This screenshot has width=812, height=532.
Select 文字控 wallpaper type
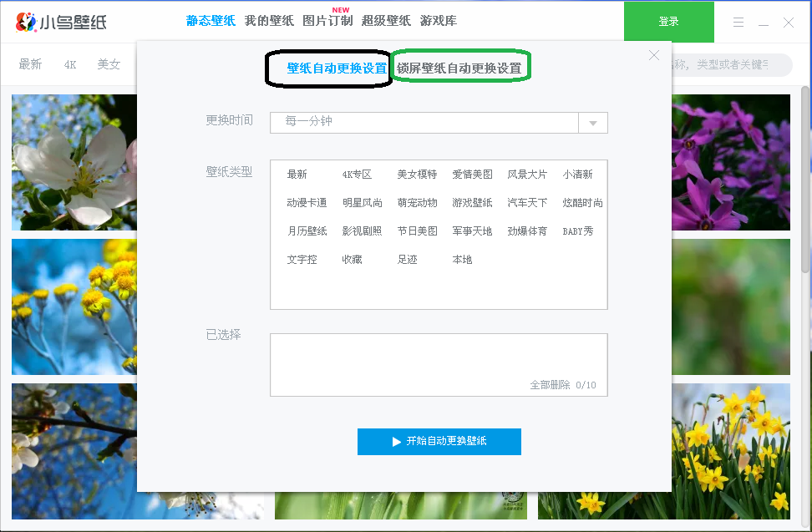pos(302,260)
